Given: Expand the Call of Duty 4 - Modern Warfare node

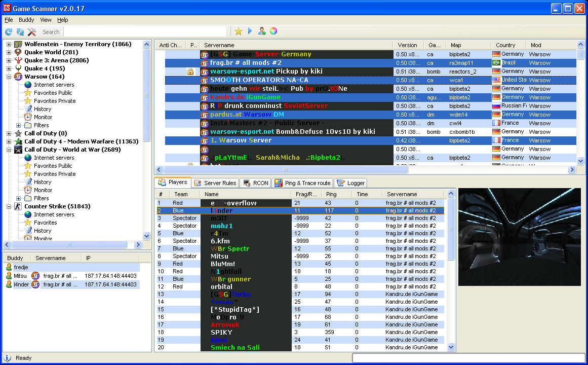Looking at the screenshot, I should click(9, 141).
